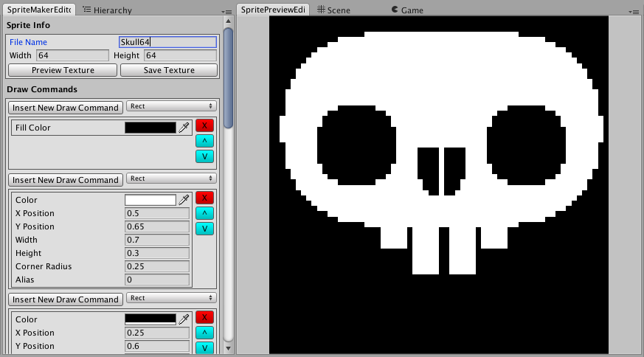Image resolution: width=644 pixels, height=357 pixels.
Task: Open the second Rect command type dropdown
Action: [171, 178]
